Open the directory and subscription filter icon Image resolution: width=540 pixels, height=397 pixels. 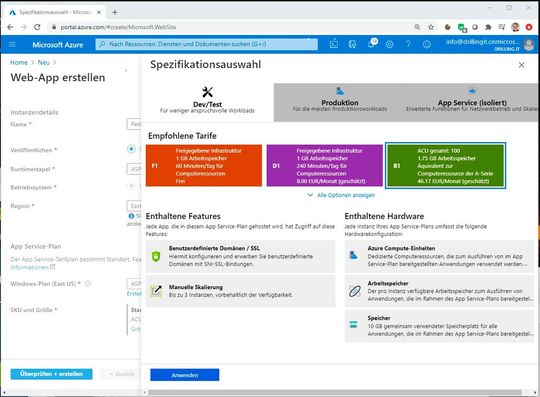point(352,44)
